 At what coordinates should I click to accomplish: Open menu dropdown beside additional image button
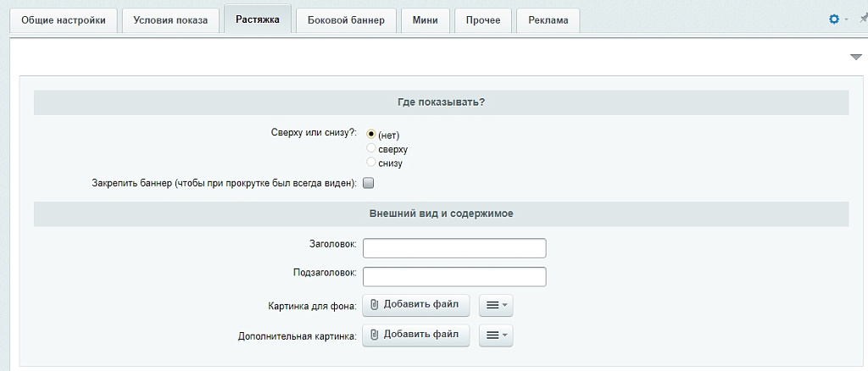(x=496, y=336)
